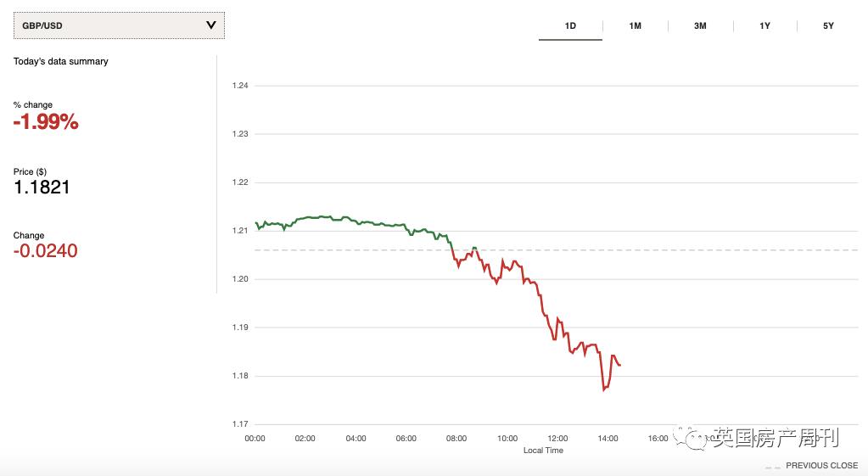This screenshot has width=868, height=476.
Task: Select the 5Y time range
Action: 828,26
